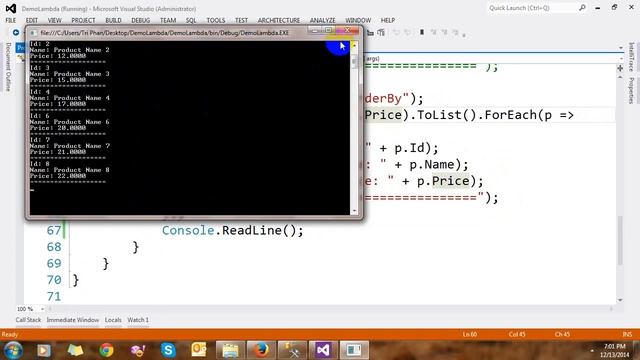This screenshot has height=360, width=640.
Task: Switch to the Call Stack tab
Action: [x=29, y=320]
